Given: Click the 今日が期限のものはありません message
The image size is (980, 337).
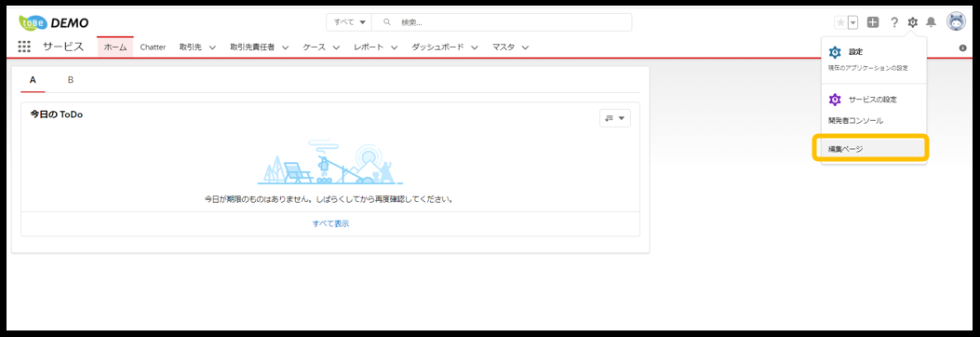Looking at the screenshot, I should click(x=330, y=200).
